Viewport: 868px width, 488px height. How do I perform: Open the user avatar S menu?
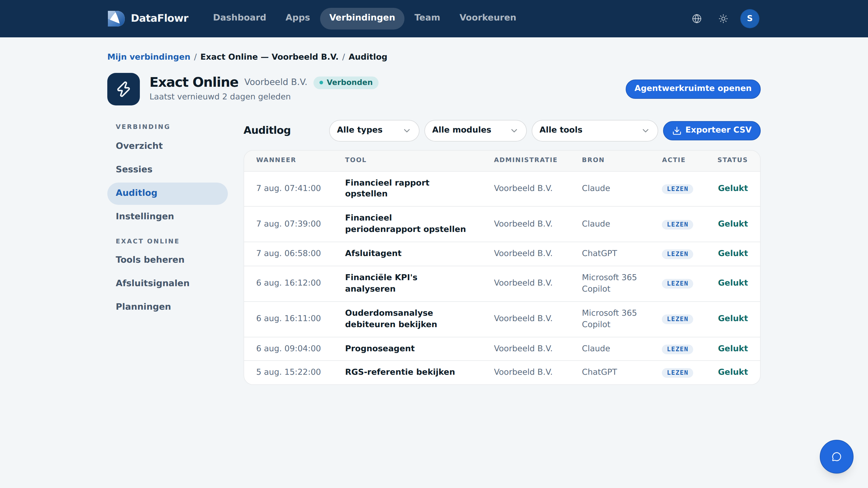pos(749,18)
